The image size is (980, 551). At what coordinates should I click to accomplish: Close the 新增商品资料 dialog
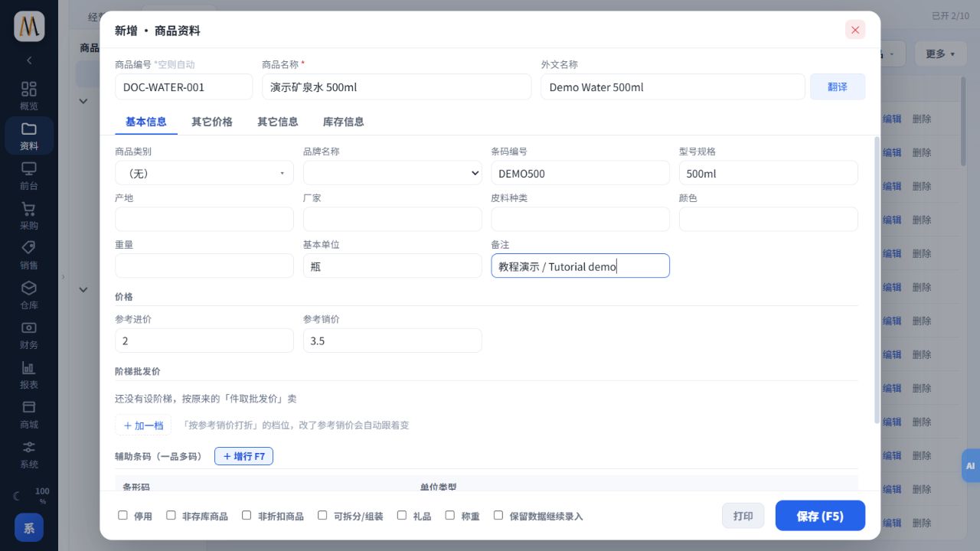click(x=855, y=30)
